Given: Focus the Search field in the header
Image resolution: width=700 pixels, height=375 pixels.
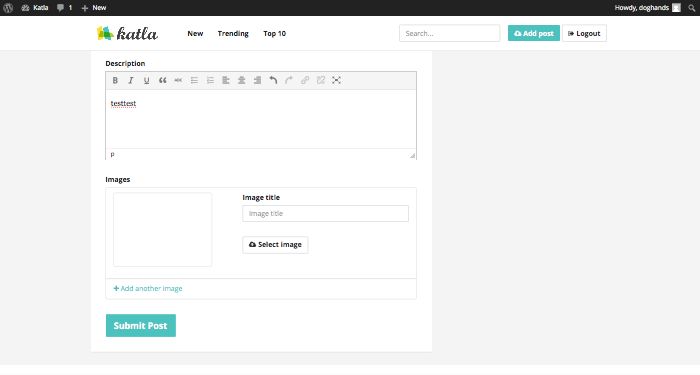Looking at the screenshot, I should (450, 33).
